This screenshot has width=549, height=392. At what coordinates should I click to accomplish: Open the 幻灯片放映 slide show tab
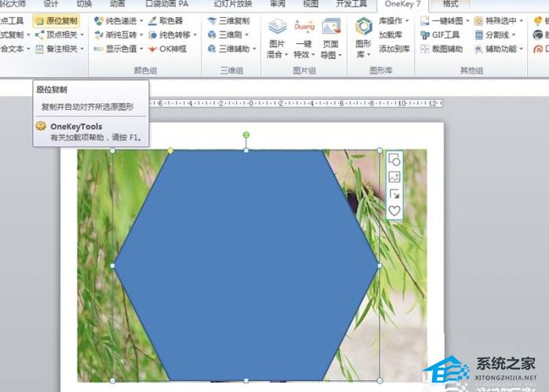pos(233,4)
